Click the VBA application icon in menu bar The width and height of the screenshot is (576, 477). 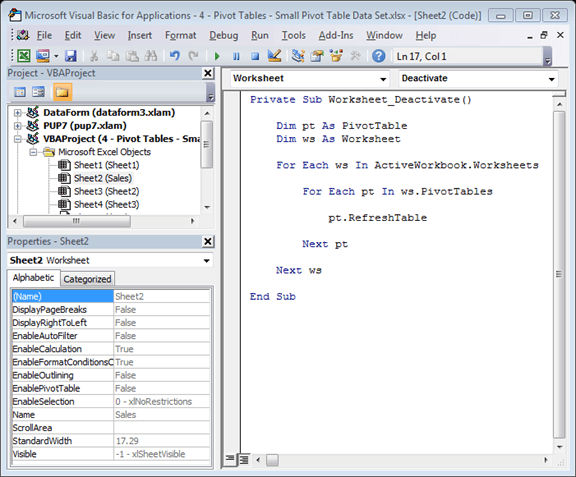[x=23, y=35]
